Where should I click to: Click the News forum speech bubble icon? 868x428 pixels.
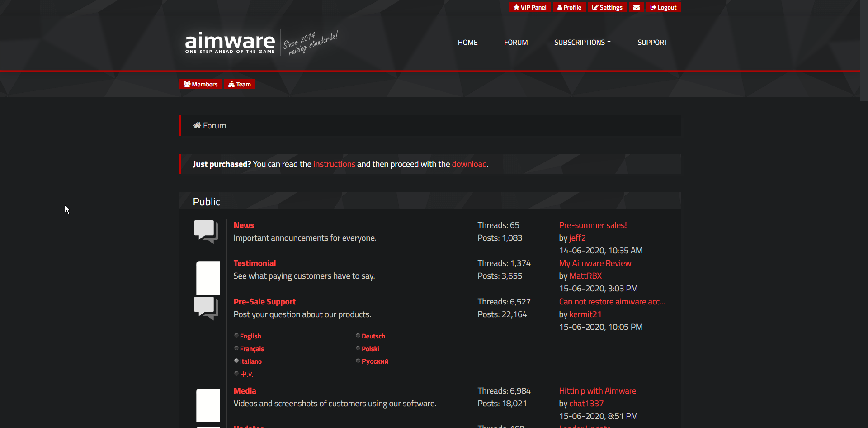pyautogui.click(x=206, y=232)
